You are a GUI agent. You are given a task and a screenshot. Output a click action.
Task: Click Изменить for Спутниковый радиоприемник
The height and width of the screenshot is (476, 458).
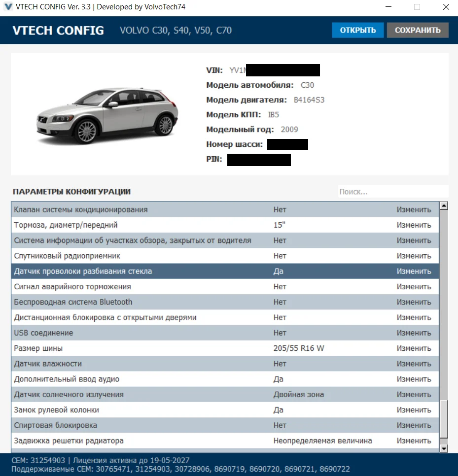point(414,256)
